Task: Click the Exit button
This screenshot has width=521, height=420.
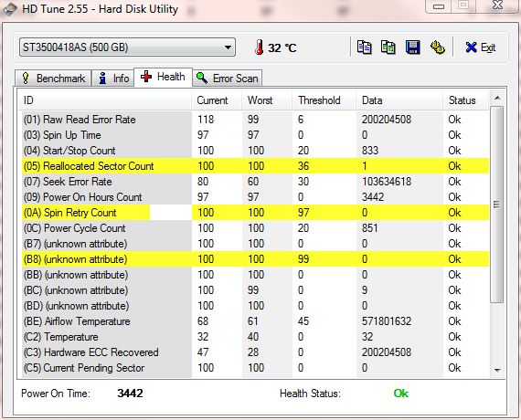Action: coord(481,47)
